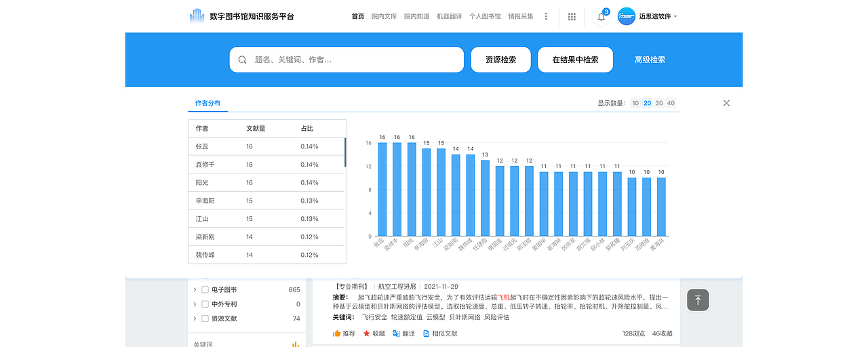Click the 【专业期刊】 label

[x=351, y=287]
